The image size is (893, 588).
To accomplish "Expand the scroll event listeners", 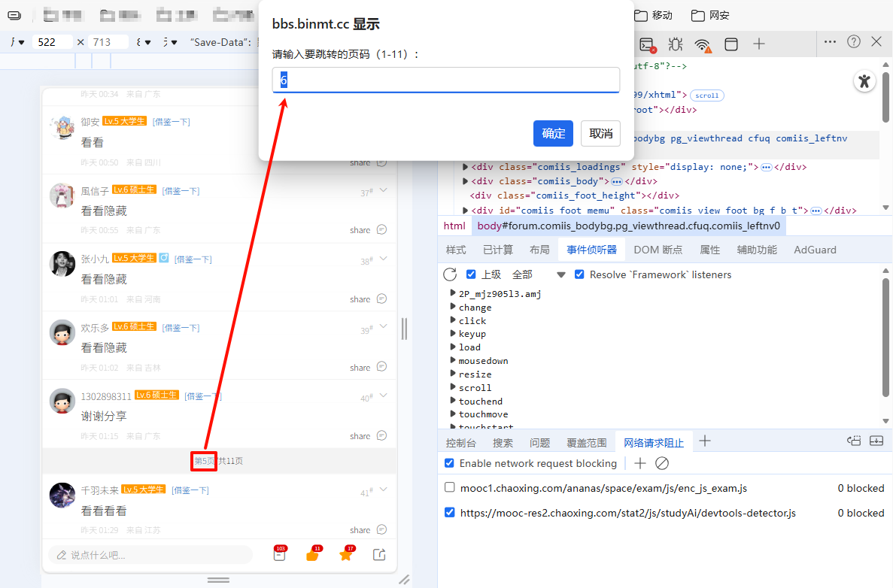I will click(454, 387).
